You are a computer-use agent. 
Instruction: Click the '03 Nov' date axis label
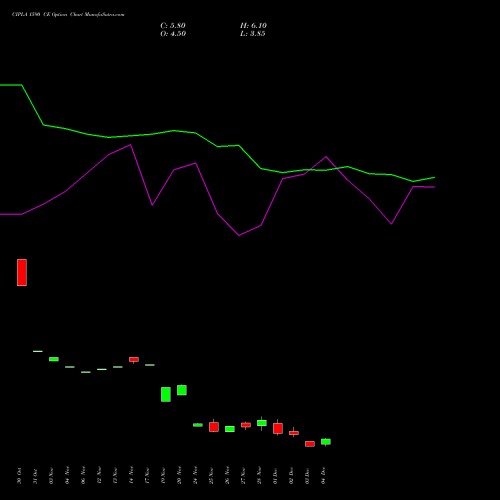[51, 476]
